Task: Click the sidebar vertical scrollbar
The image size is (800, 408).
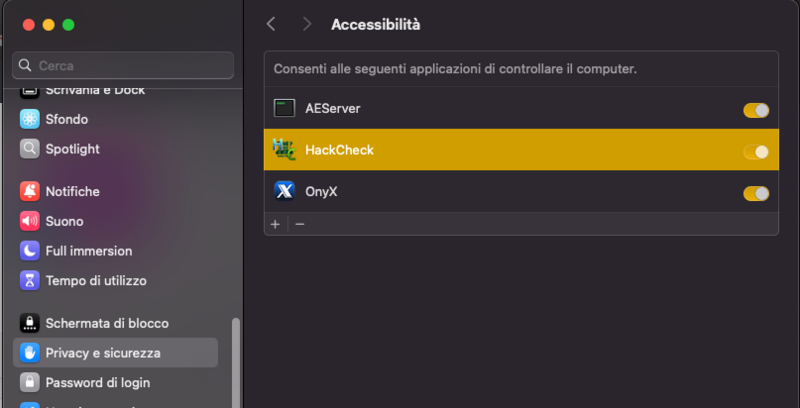Action: [x=236, y=362]
